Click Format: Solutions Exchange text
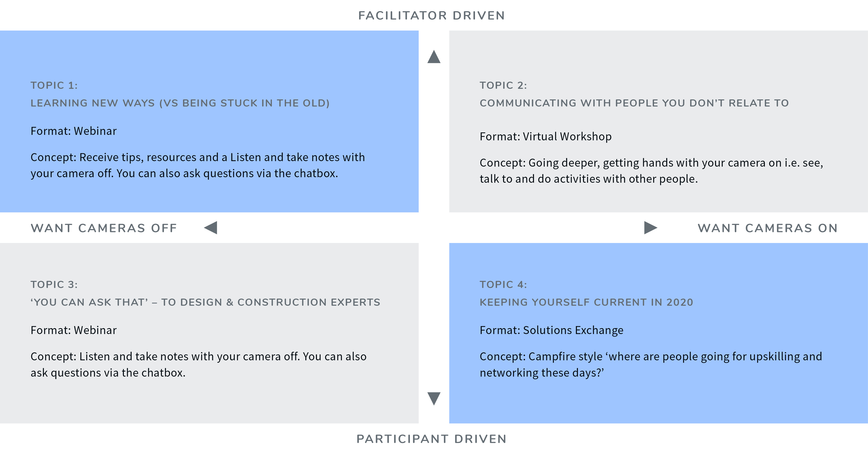The width and height of the screenshot is (868, 454). [551, 330]
